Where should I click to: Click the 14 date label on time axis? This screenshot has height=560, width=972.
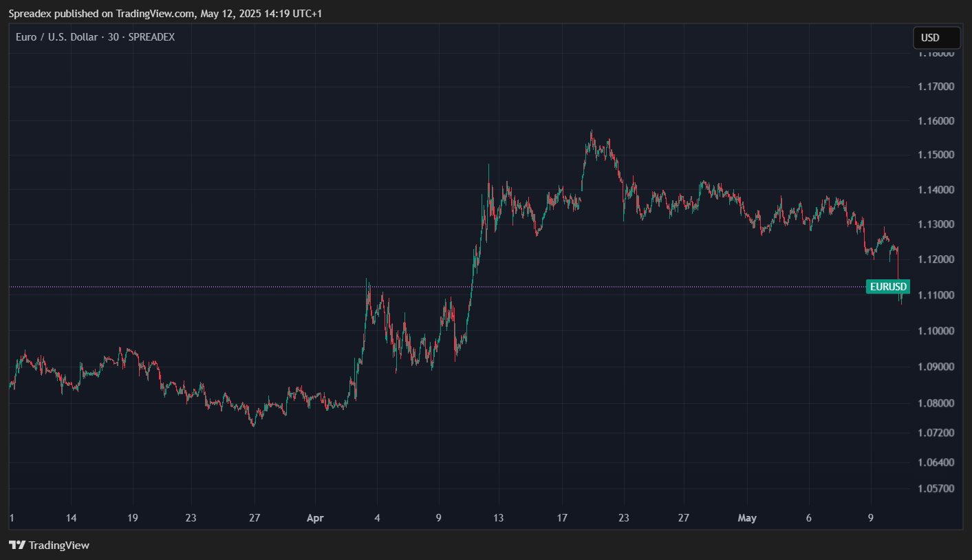pyautogui.click(x=71, y=518)
